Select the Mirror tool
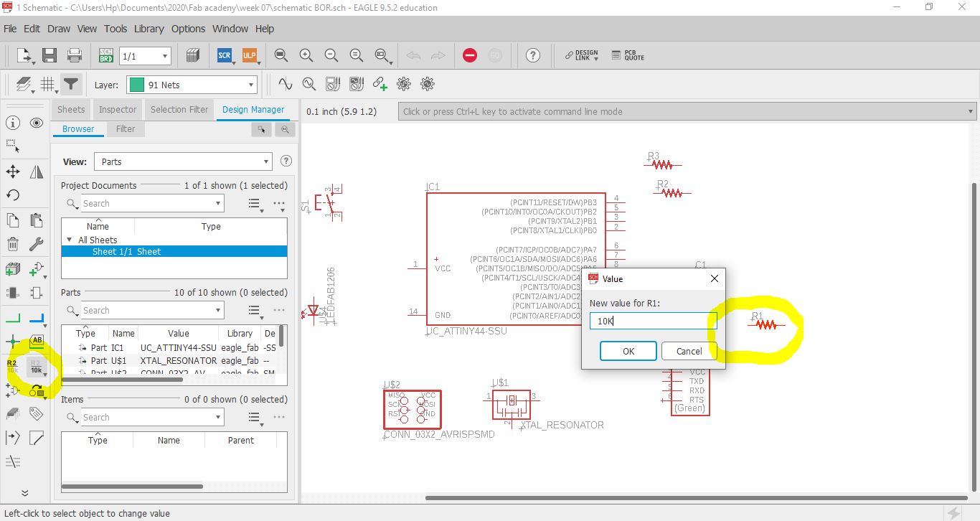This screenshot has height=521, width=980. pos(37,172)
